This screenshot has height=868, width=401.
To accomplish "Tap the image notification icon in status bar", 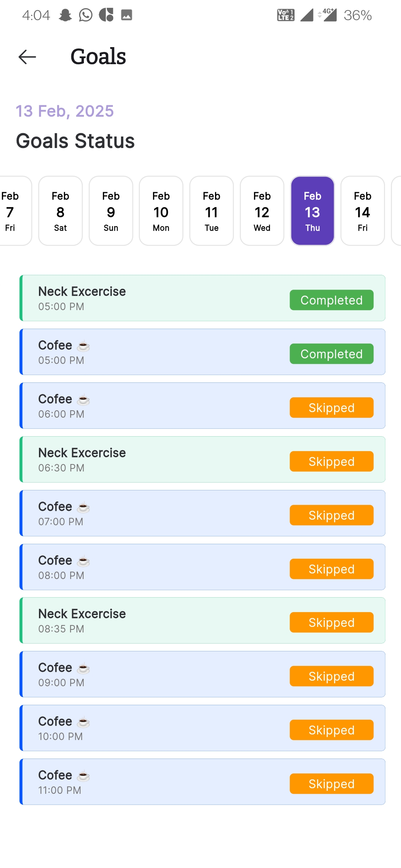I will tap(127, 15).
